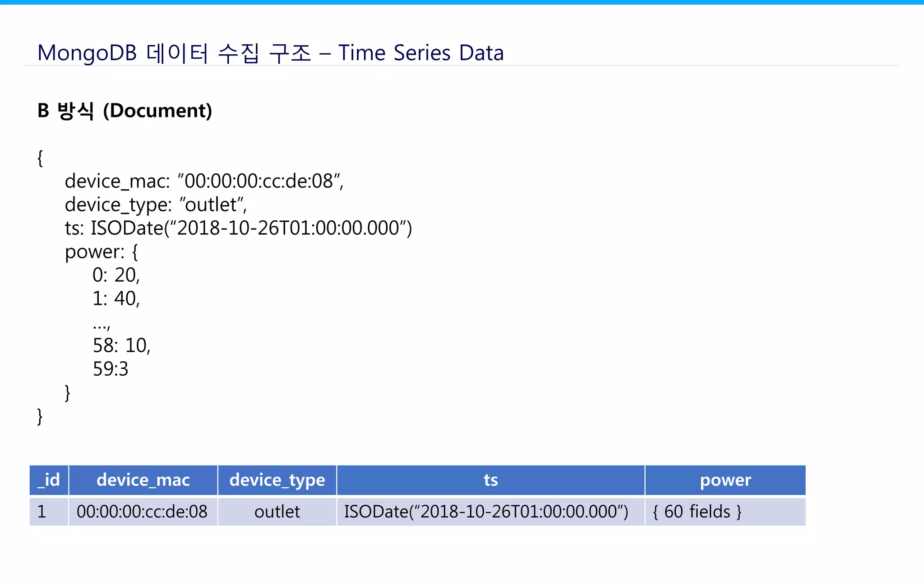Viewport: 924px width, 587px height.
Task: Click the '59:3' entry
Action: [111, 369]
